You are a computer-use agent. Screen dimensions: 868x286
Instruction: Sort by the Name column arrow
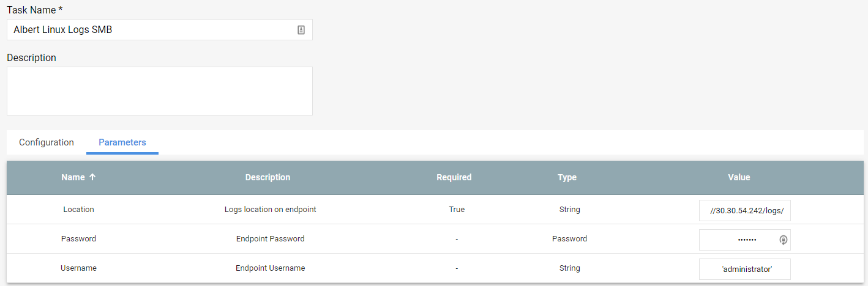tap(92, 177)
